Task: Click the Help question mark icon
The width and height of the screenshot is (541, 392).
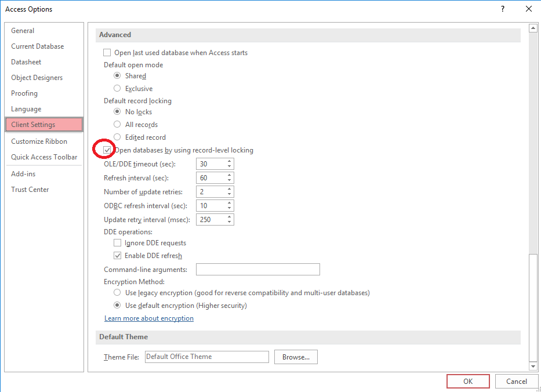Action: [x=502, y=9]
